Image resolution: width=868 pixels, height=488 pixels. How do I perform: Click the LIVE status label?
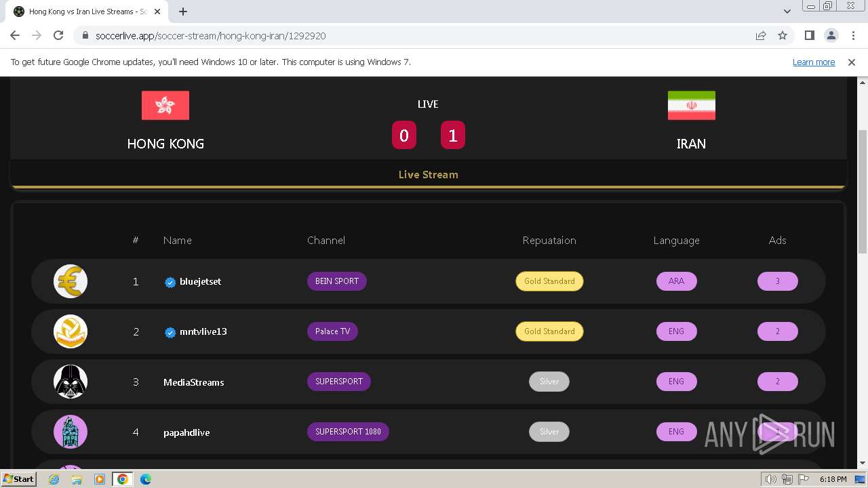[x=428, y=104]
